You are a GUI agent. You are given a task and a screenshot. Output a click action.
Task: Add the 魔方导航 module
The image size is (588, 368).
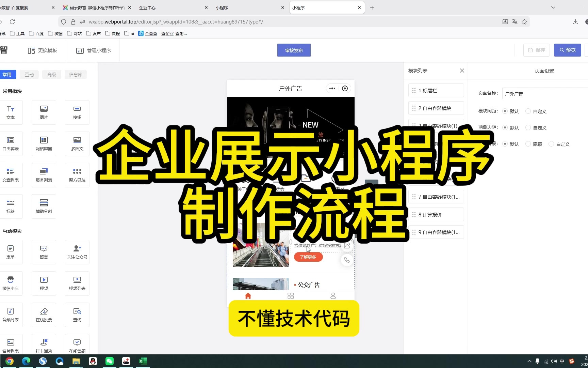(x=77, y=175)
